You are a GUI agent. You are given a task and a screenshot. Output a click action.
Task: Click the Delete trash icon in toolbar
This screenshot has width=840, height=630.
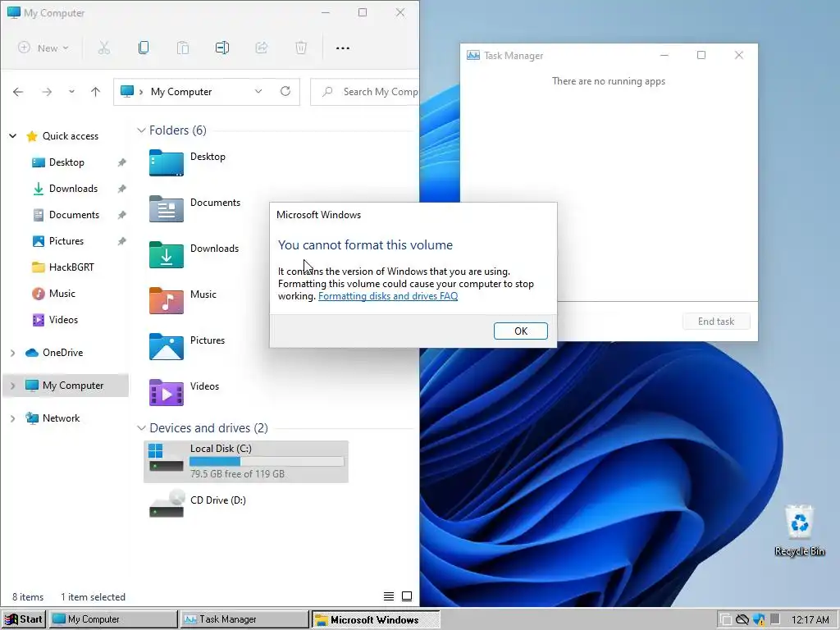pos(301,48)
